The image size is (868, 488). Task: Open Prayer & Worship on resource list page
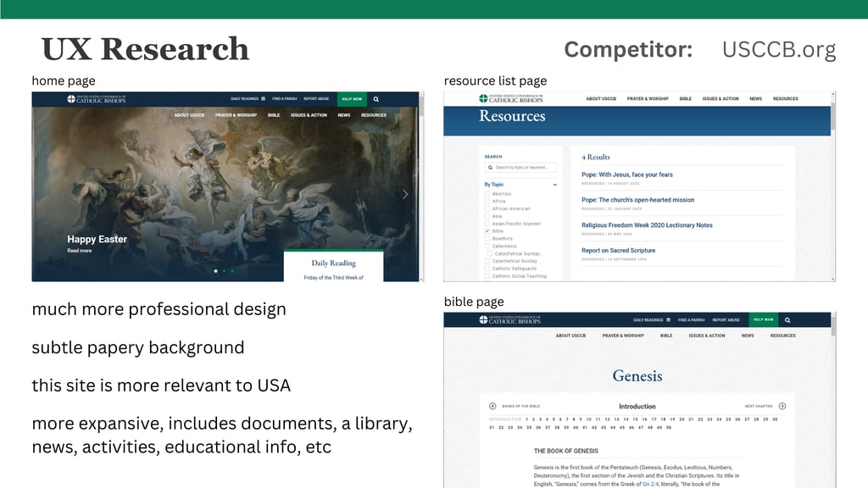pos(648,98)
